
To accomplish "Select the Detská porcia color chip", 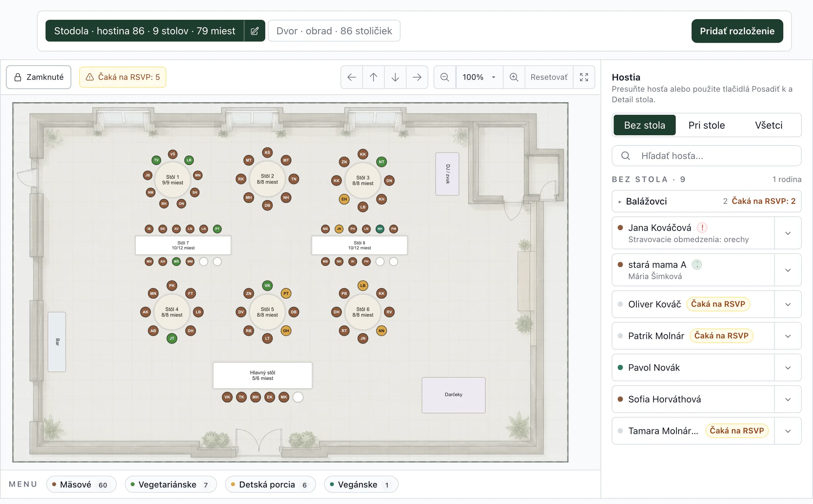I will pos(270,484).
